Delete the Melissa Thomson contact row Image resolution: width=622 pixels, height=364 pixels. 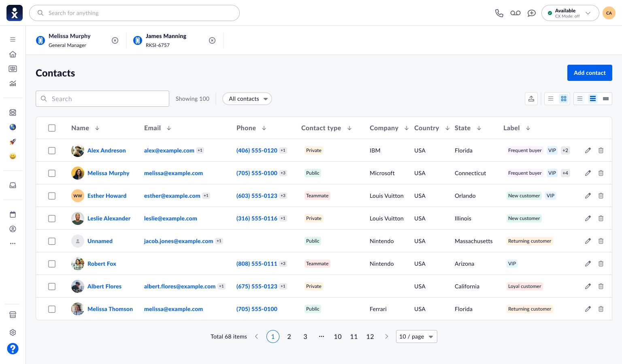pos(601,309)
